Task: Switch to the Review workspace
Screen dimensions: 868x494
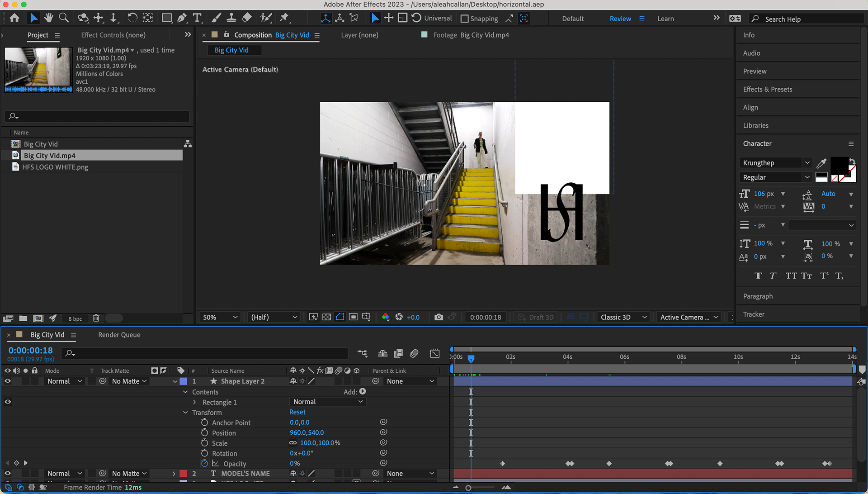Action: pyautogui.click(x=620, y=19)
